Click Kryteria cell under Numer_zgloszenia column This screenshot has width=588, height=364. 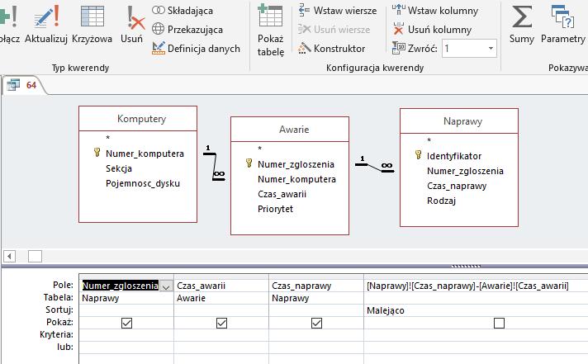[x=126, y=335]
